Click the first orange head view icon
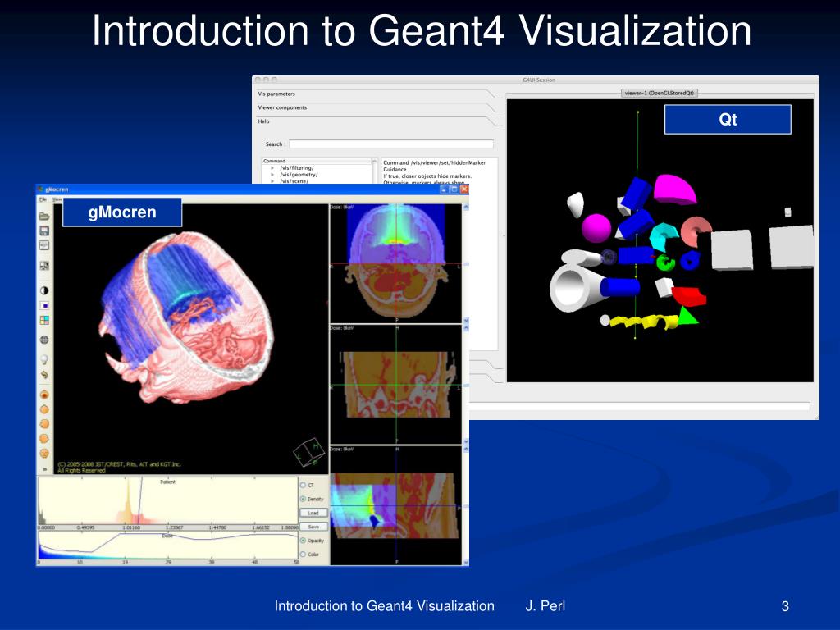This screenshot has height=630, width=840. coord(44,395)
